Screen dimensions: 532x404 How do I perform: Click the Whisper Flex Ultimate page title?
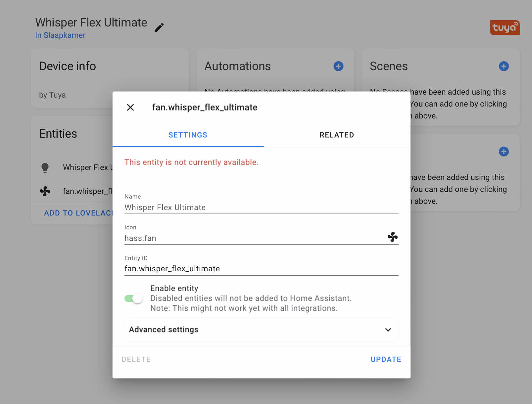pyautogui.click(x=91, y=22)
